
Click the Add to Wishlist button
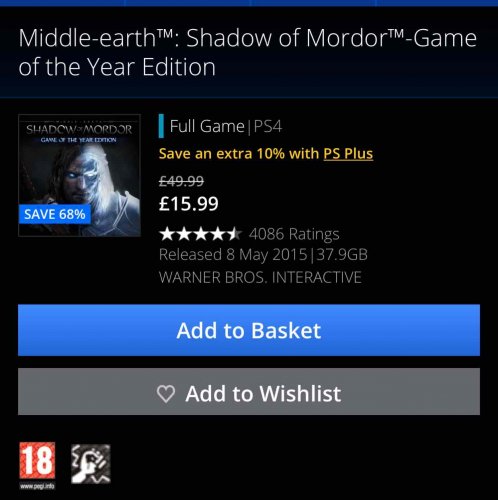[249, 392]
